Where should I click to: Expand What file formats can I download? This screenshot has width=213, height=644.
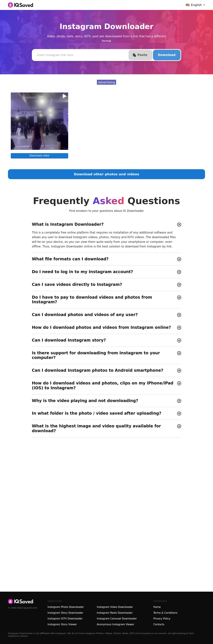[106, 259]
